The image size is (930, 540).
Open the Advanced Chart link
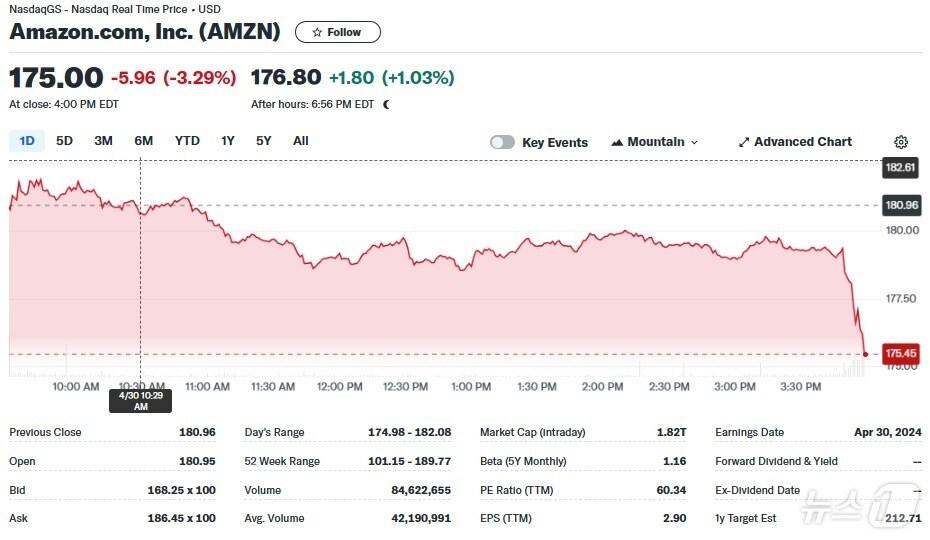tap(803, 142)
